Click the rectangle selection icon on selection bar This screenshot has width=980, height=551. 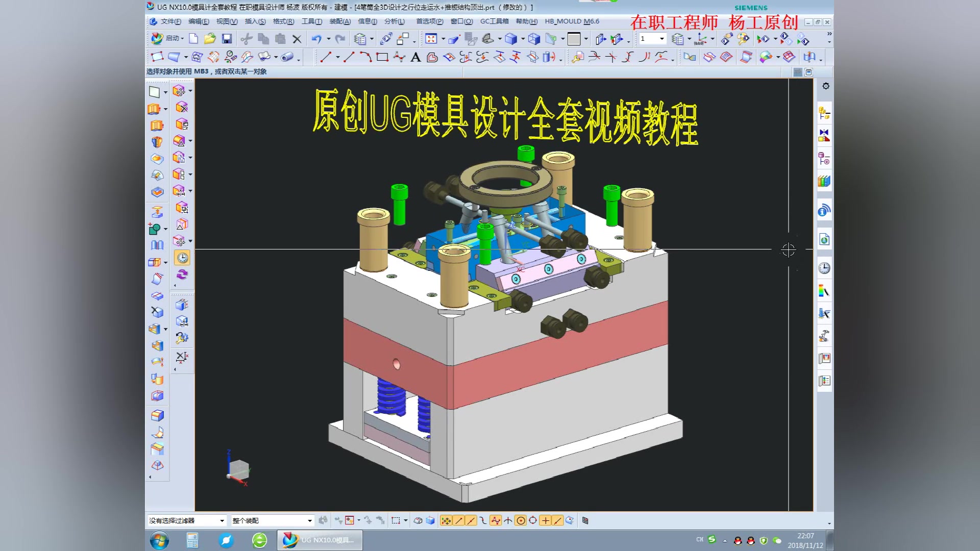click(396, 520)
